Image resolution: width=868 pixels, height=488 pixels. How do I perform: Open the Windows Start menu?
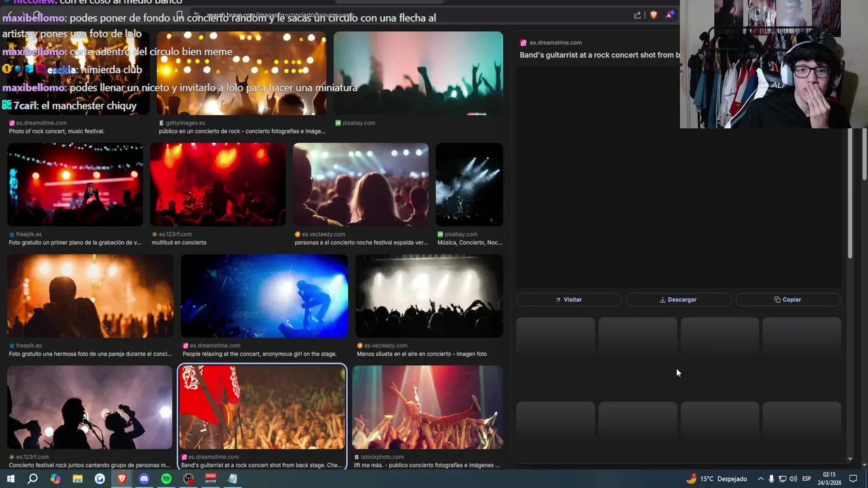10,479
